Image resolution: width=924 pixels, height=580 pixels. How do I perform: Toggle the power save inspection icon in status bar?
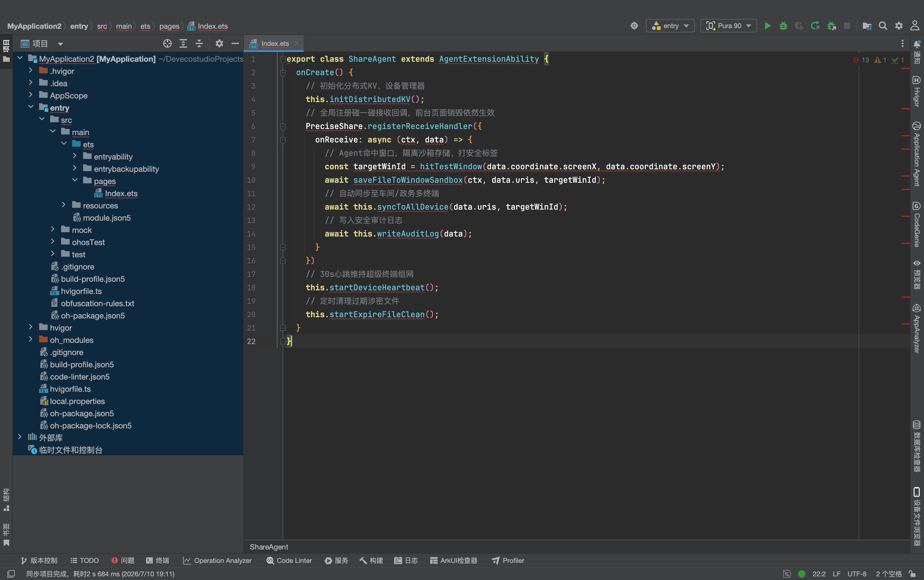(x=787, y=574)
